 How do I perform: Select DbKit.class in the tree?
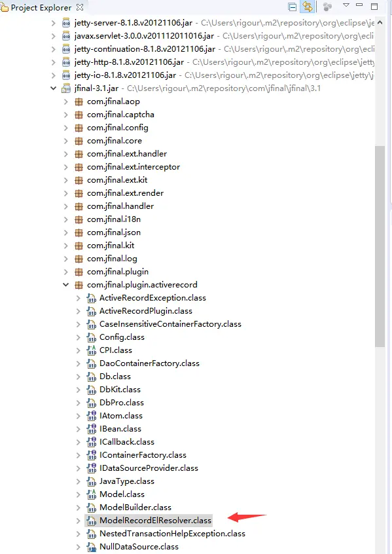120,390
